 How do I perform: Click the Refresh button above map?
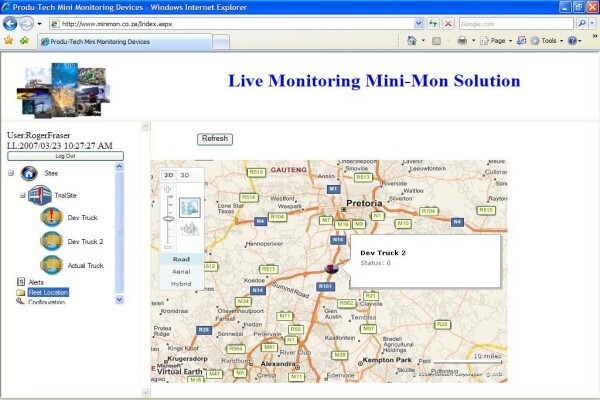[215, 139]
